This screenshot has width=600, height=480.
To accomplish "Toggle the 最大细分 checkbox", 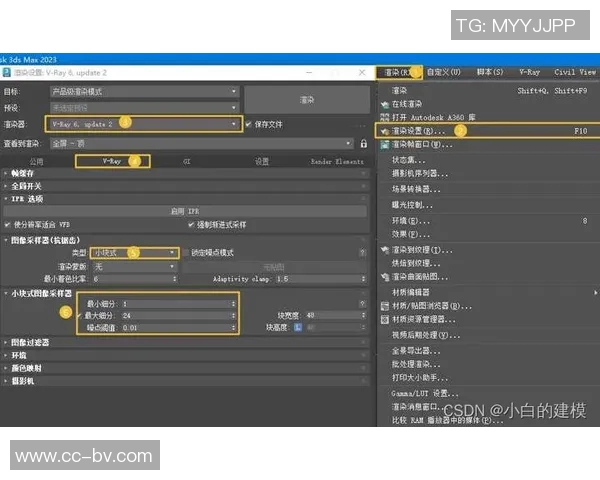I will coord(79,316).
